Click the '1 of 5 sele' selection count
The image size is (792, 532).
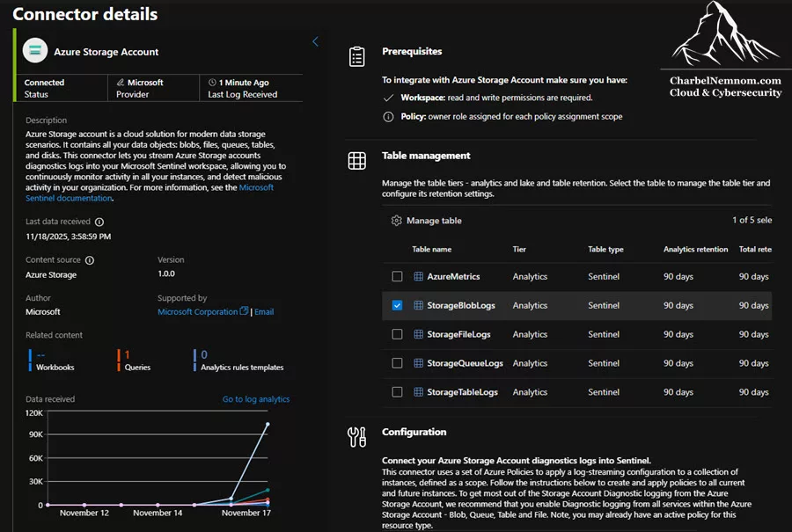[x=752, y=220]
